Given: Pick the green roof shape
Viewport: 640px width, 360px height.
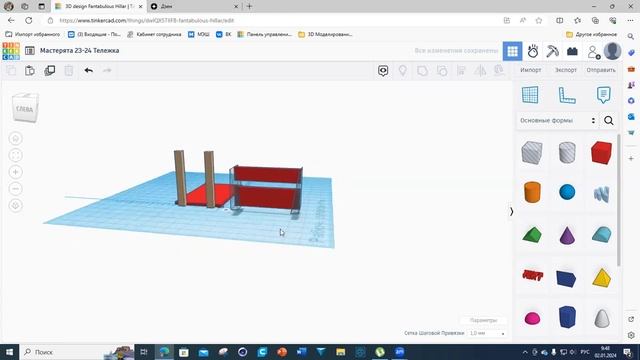Looking at the screenshot, I should tap(532, 235).
